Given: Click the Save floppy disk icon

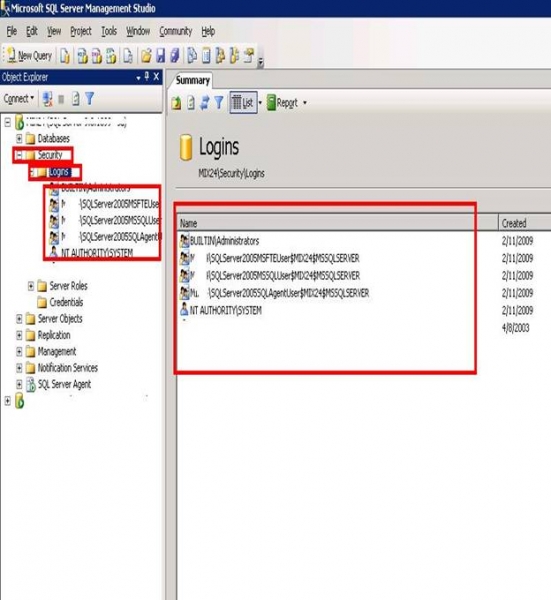Looking at the screenshot, I should (x=161, y=56).
